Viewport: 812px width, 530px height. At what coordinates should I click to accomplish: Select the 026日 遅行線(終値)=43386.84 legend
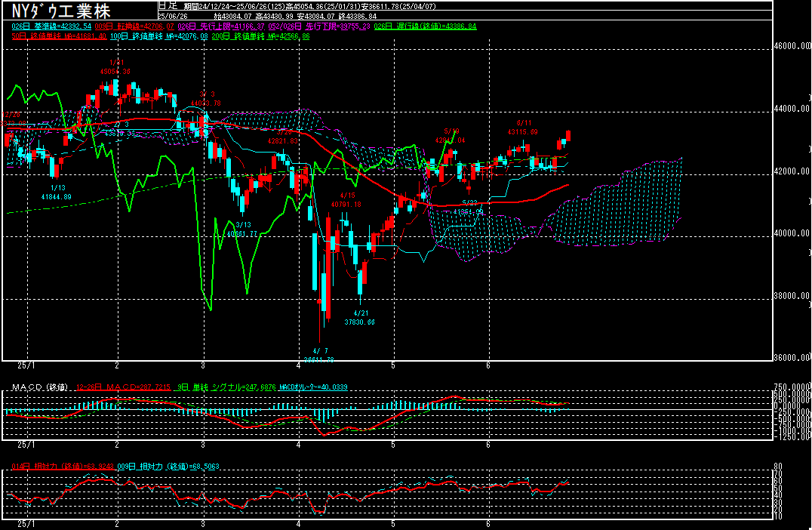(x=425, y=26)
